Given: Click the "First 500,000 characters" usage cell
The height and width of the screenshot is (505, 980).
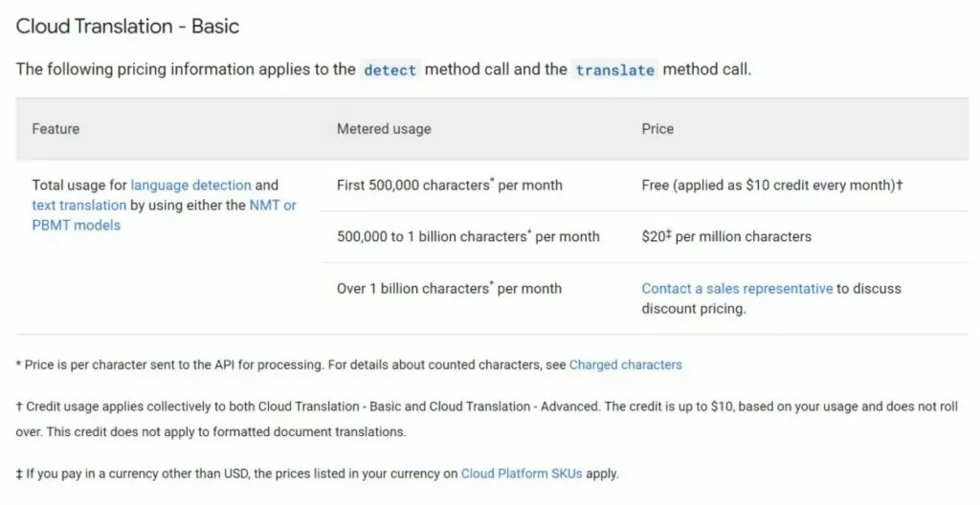Looking at the screenshot, I should point(449,185).
